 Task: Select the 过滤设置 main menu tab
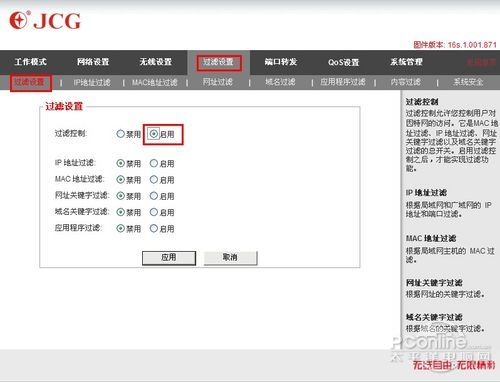coord(218,62)
